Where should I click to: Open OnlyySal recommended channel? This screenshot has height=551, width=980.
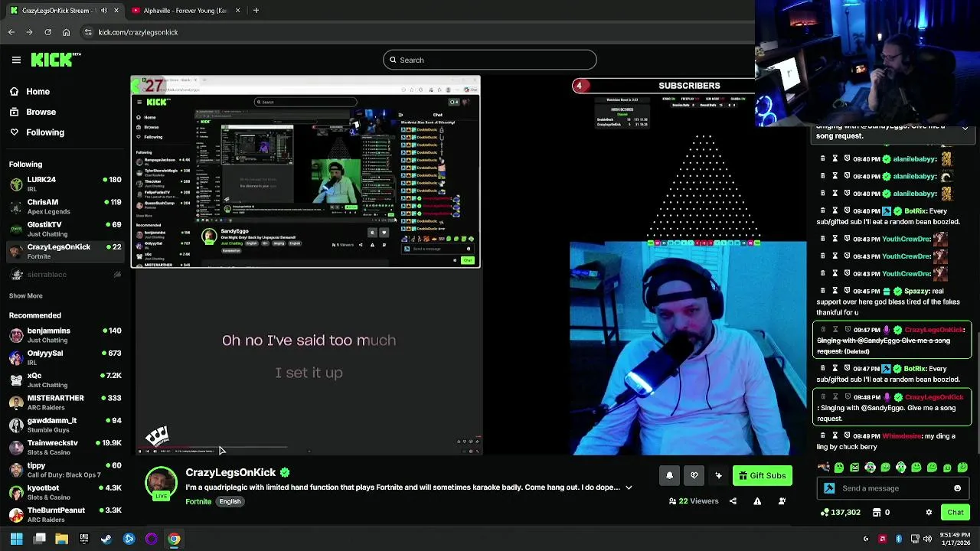coord(65,357)
